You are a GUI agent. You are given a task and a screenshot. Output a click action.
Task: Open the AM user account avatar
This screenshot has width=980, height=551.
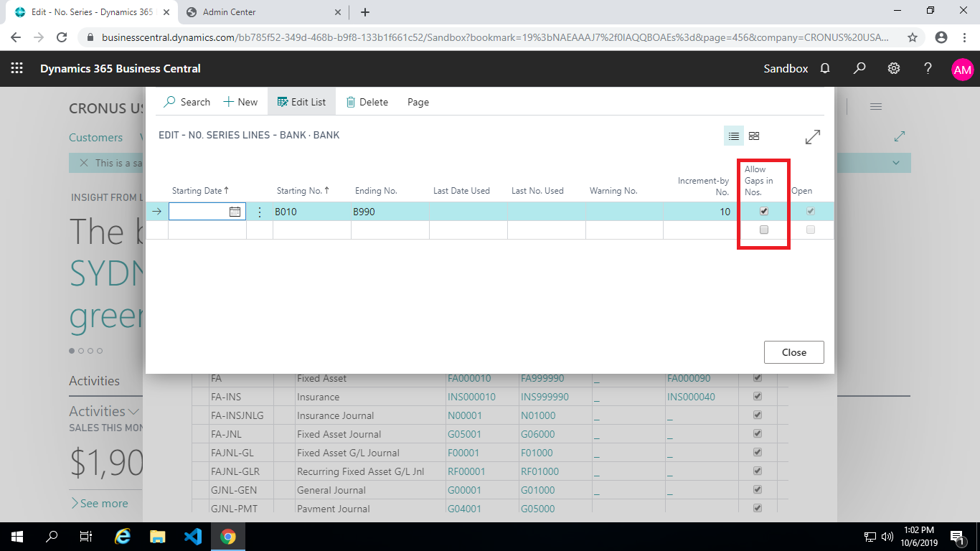pyautogui.click(x=962, y=70)
